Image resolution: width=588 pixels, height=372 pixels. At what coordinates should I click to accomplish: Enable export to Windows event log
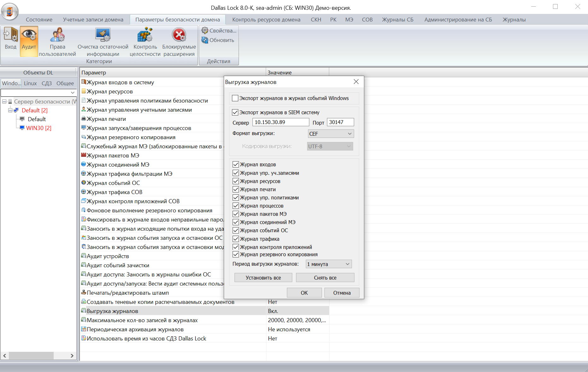(235, 98)
